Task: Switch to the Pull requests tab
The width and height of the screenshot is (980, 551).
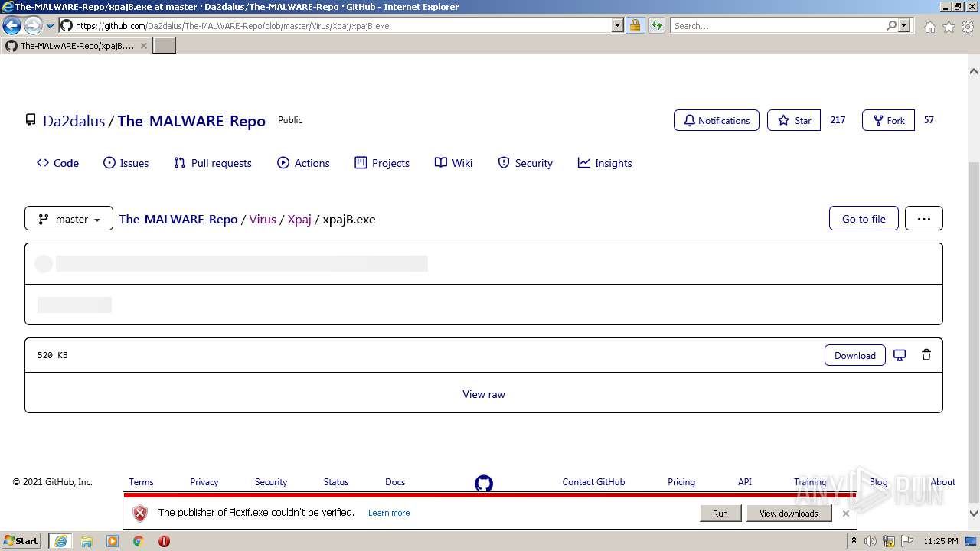Action: click(x=212, y=163)
